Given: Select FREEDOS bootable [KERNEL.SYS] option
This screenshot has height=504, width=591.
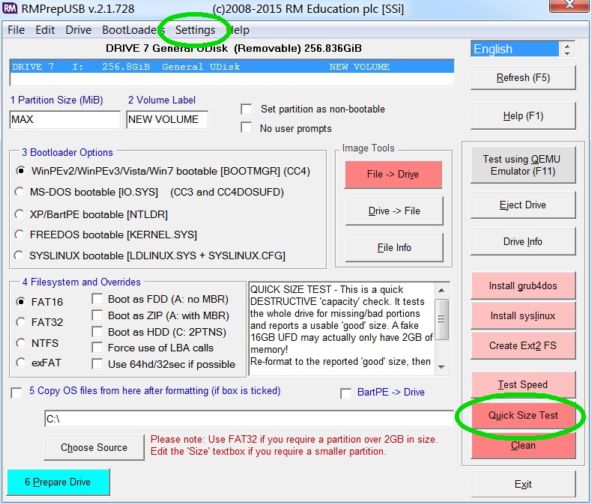Looking at the screenshot, I should tap(19, 234).
